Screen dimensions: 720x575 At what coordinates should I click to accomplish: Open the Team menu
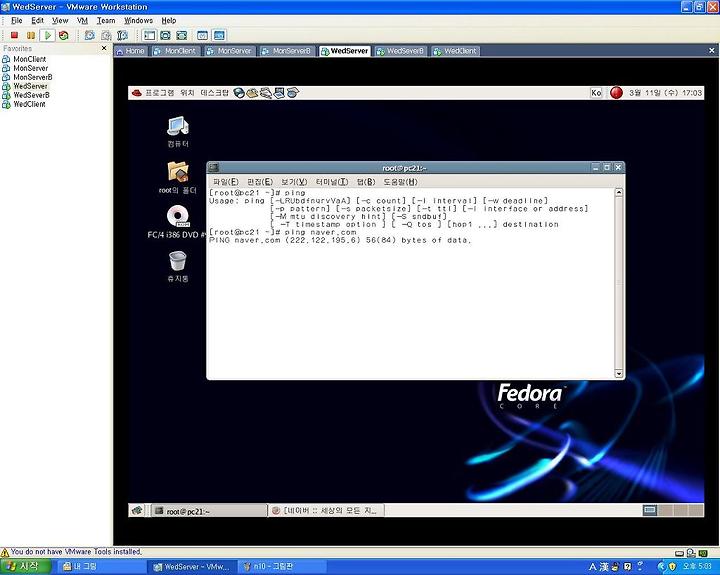pos(106,21)
